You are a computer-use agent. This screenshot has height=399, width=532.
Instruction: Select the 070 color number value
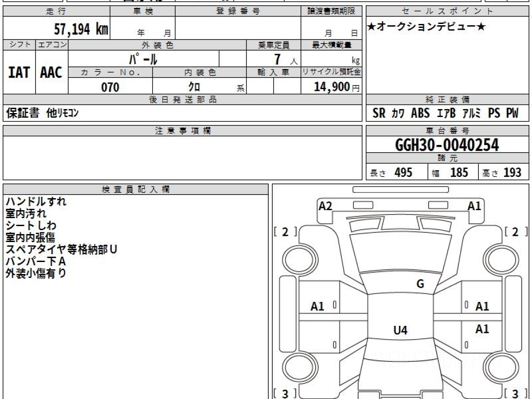(x=110, y=87)
